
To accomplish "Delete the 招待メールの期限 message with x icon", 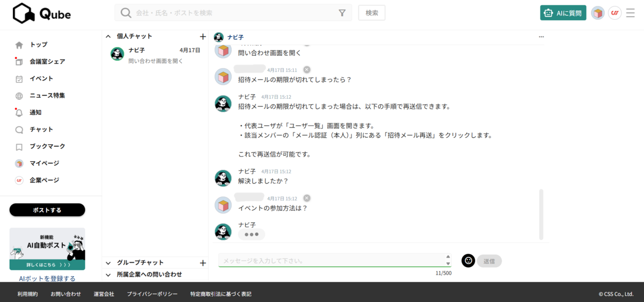I will (306, 70).
